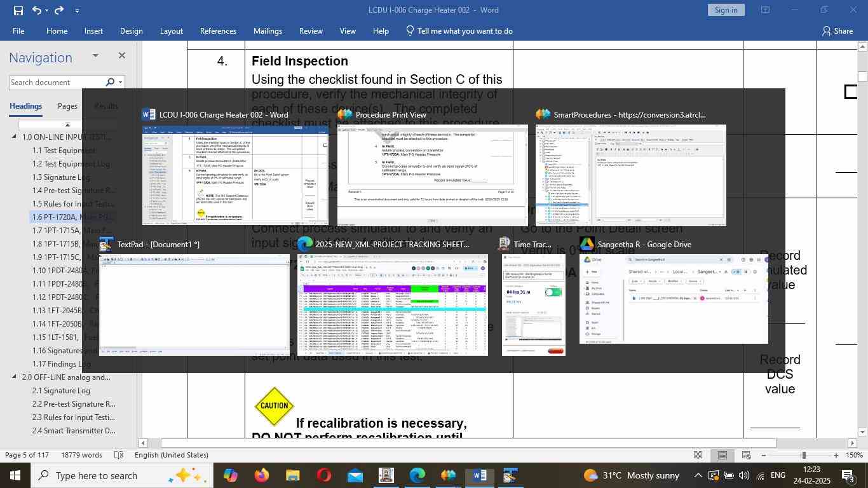Collapse the 1.0 ON-LINE INPUT heading
The height and width of the screenshot is (488, 868).
pyautogui.click(x=15, y=137)
